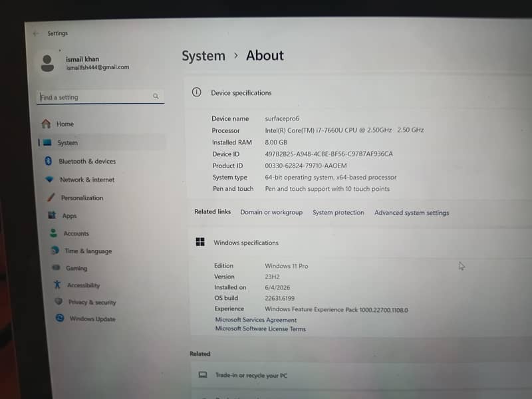The image size is (532, 399).
Task: Select Bluetooth & devices category
Action: point(87,161)
